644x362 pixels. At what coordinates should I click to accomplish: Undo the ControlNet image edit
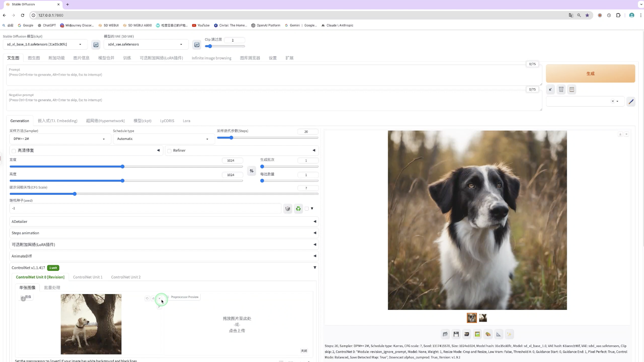pos(147,298)
